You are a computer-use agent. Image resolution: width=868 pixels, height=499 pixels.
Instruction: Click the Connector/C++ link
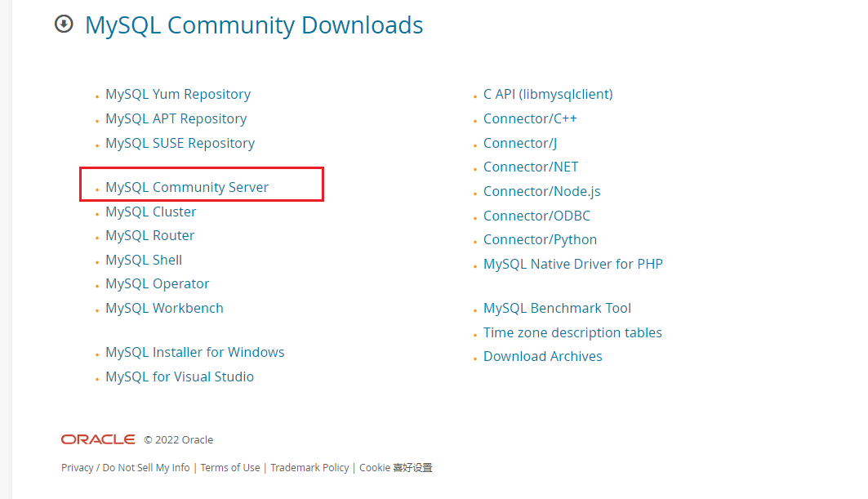point(530,118)
